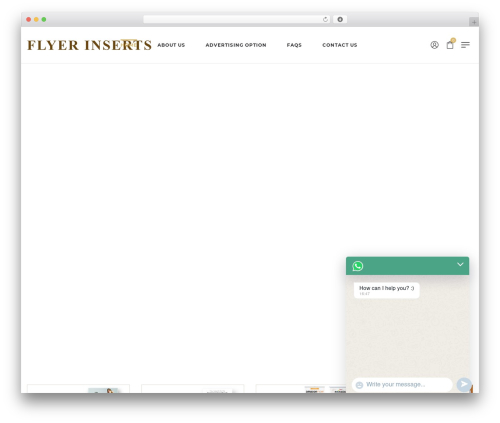
Task: Open the user account icon
Action: click(x=434, y=45)
